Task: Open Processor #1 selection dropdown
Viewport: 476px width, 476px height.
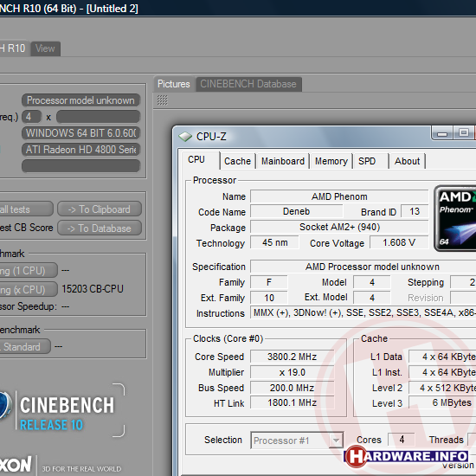Action: 297,441
